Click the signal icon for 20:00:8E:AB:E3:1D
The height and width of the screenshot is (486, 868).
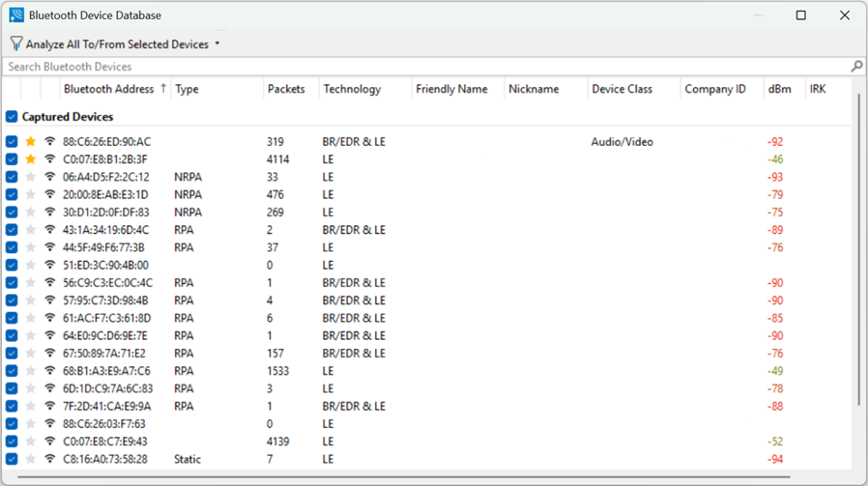pyautogui.click(x=50, y=194)
